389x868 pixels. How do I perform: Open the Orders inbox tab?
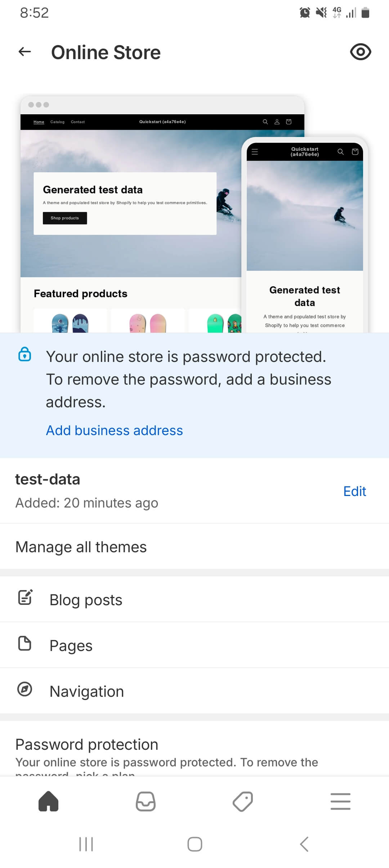(x=146, y=801)
